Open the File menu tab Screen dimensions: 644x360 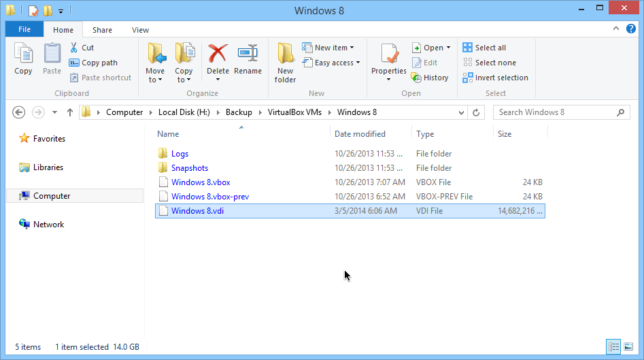point(24,29)
